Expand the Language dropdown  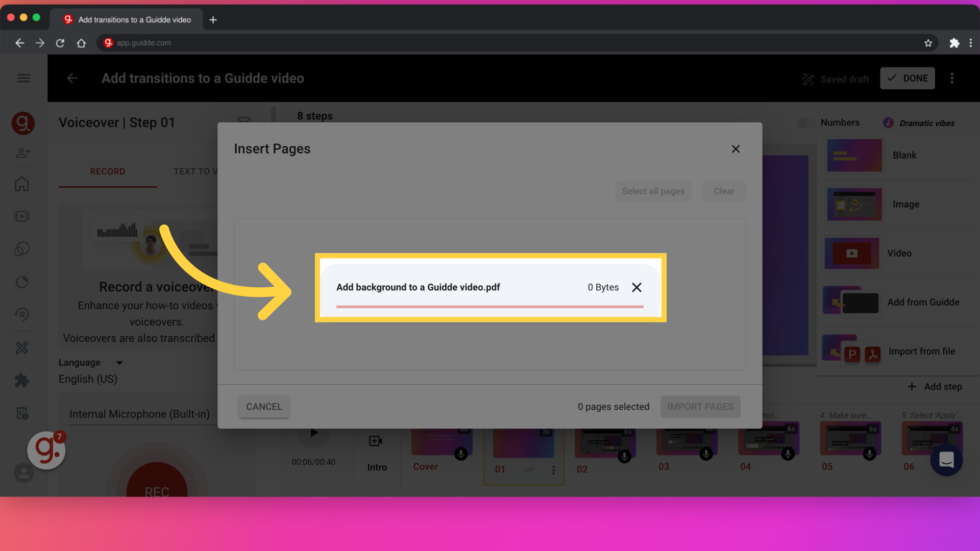click(119, 363)
